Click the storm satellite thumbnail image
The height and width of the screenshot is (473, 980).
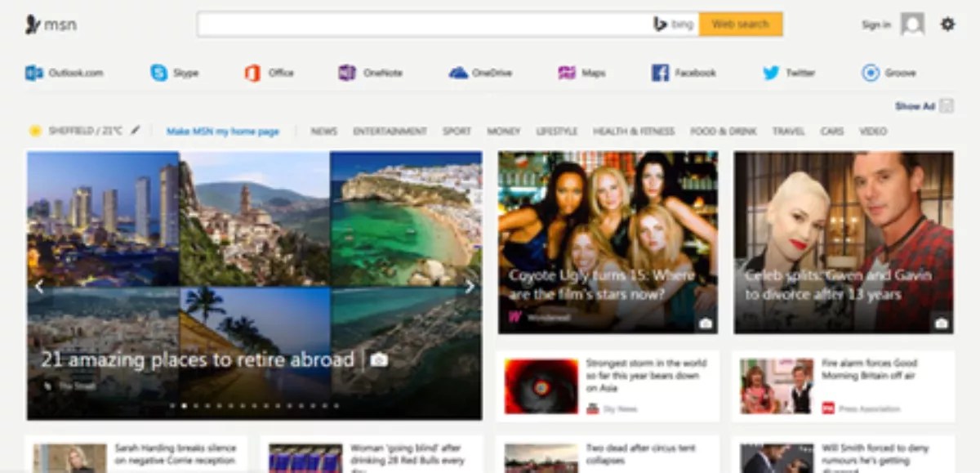click(541, 386)
